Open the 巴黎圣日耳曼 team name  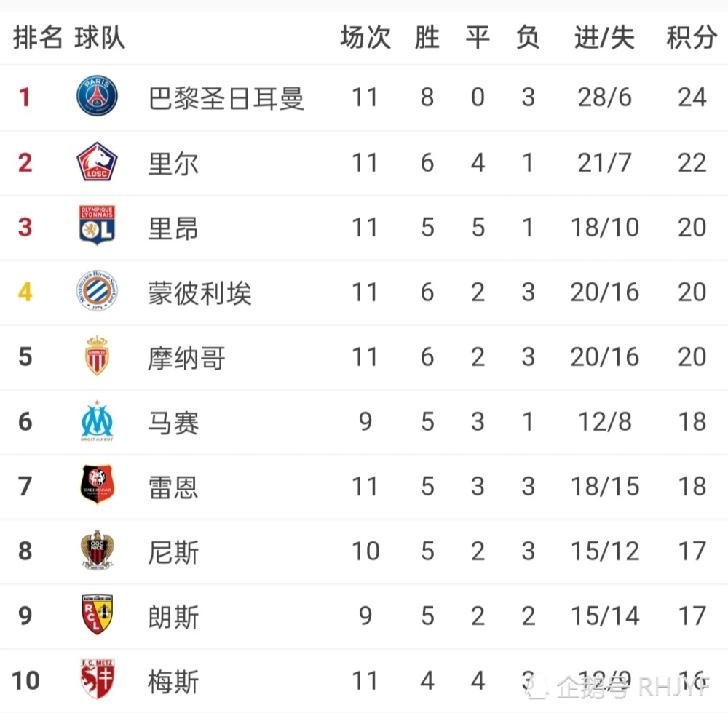tap(226, 97)
